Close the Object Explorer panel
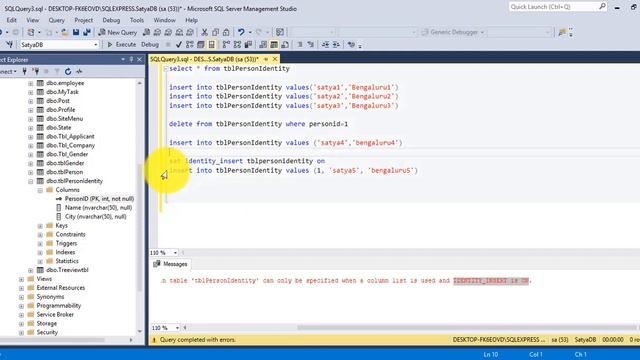640x360 pixels. (x=140, y=60)
